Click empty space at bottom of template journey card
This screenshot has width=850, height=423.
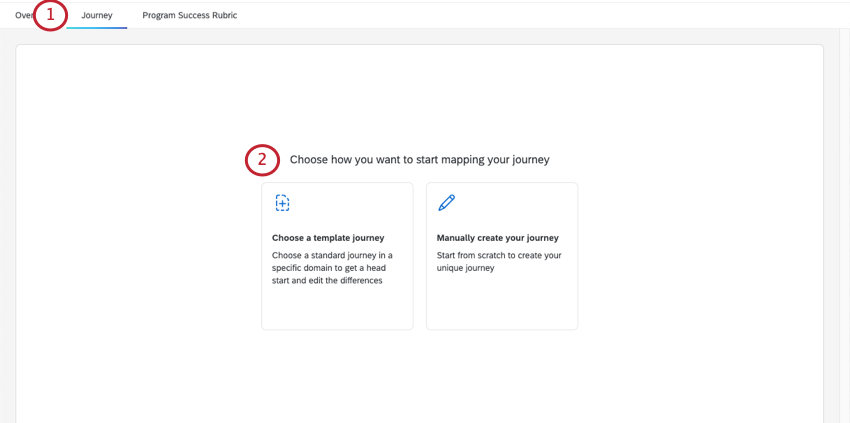coord(337,310)
